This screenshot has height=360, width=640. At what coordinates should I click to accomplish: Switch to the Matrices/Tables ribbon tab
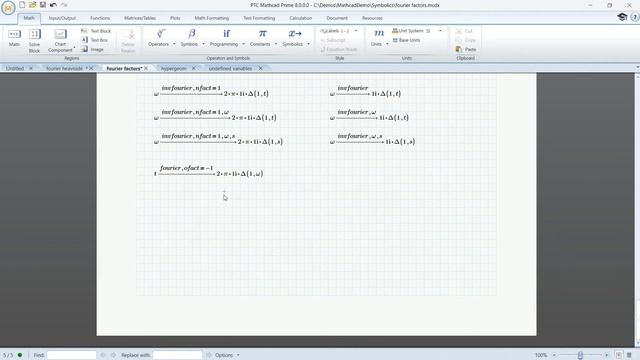coord(140,18)
